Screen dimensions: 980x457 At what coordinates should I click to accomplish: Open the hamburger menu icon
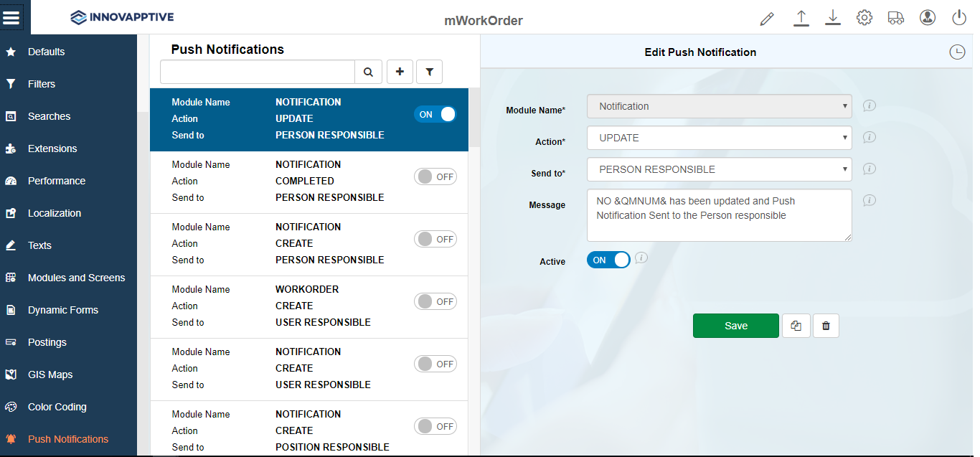pyautogui.click(x=11, y=17)
